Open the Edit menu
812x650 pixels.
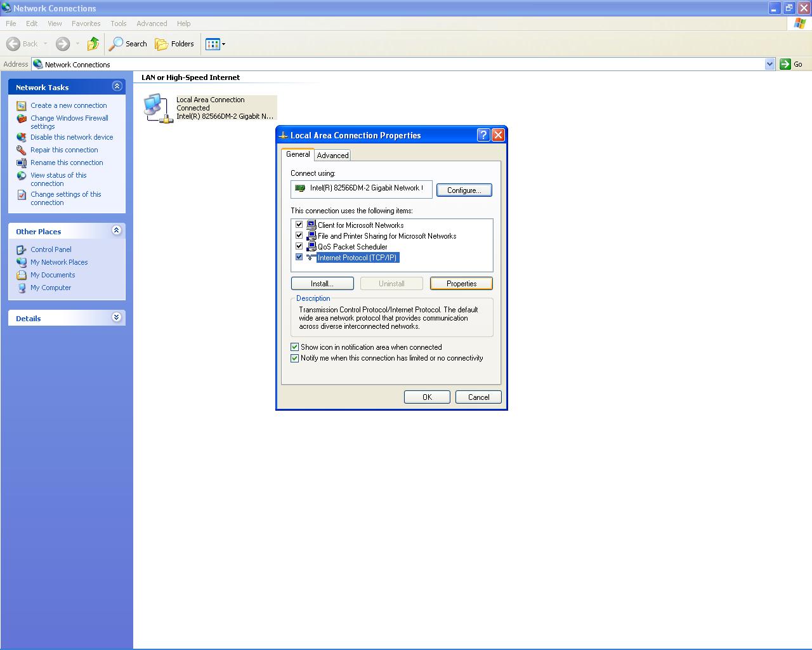[x=32, y=23]
